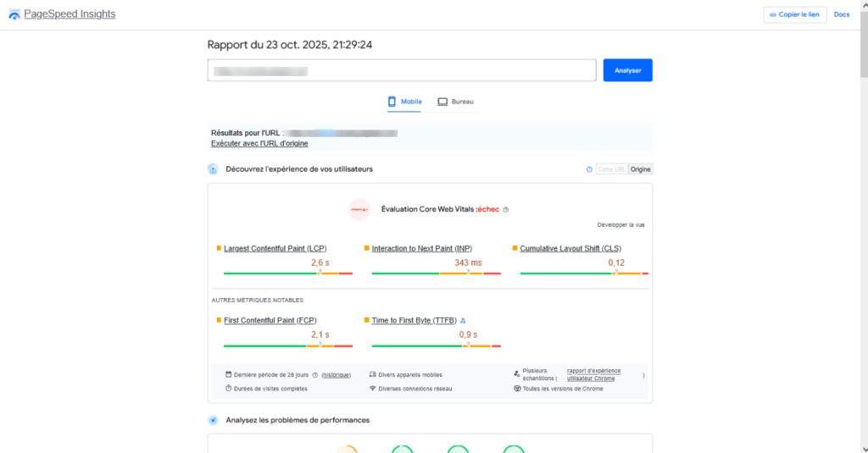The image size is (868, 453).
Task: Click the calendar icon for Dernière période
Action: point(228,374)
